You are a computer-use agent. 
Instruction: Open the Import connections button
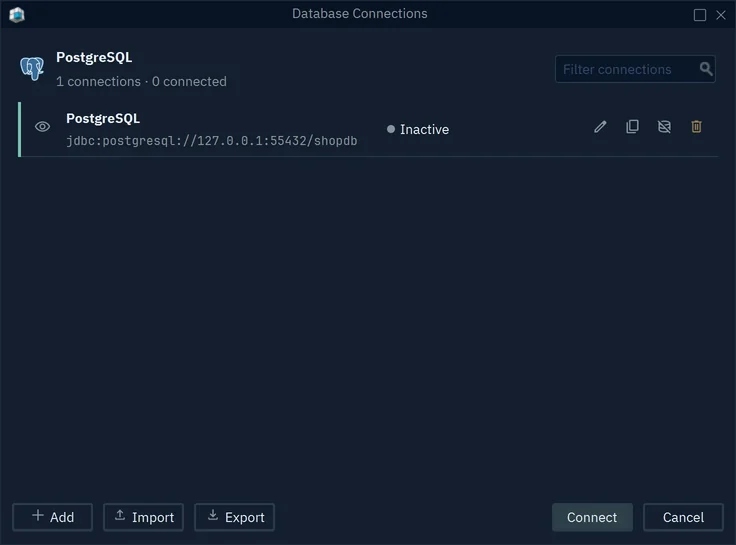coord(144,517)
